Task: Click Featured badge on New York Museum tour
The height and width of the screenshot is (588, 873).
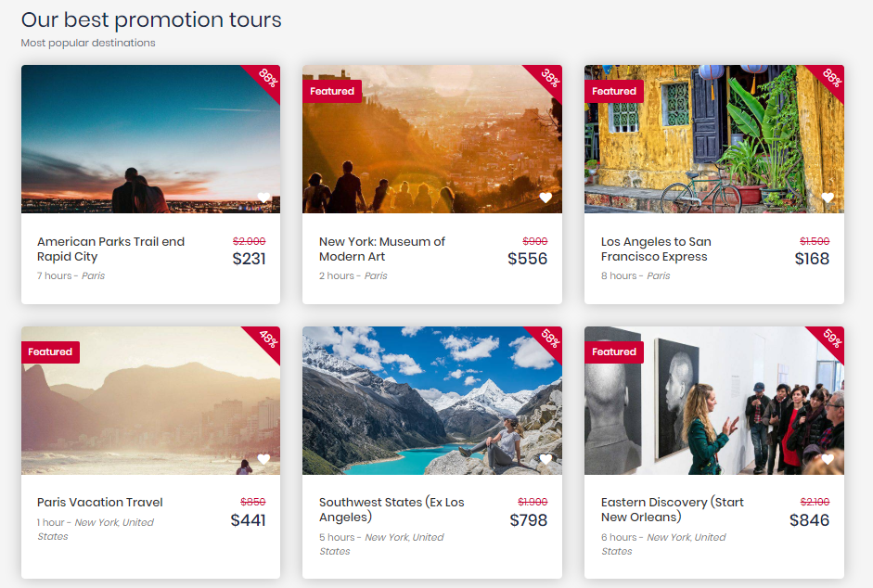Action: [332, 91]
